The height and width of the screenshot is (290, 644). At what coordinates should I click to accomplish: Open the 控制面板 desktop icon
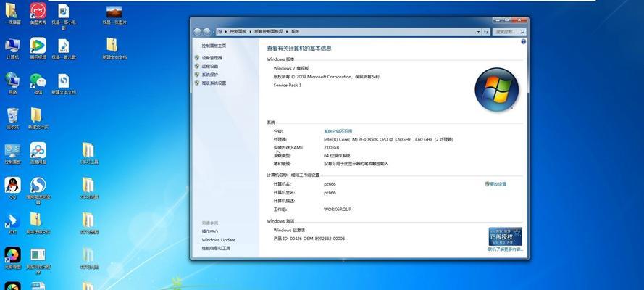pyautogui.click(x=12, y=154)
